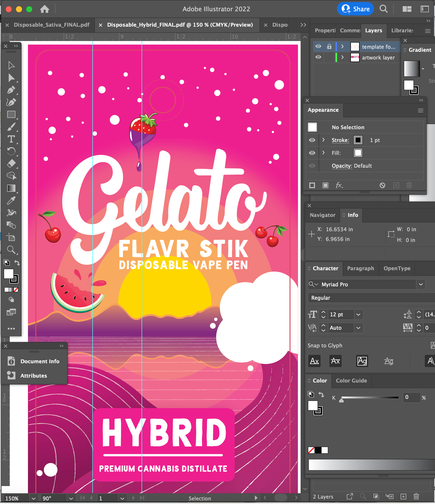
Task: Toggle visibility of artwork layer
Action: tap(318, 57)
